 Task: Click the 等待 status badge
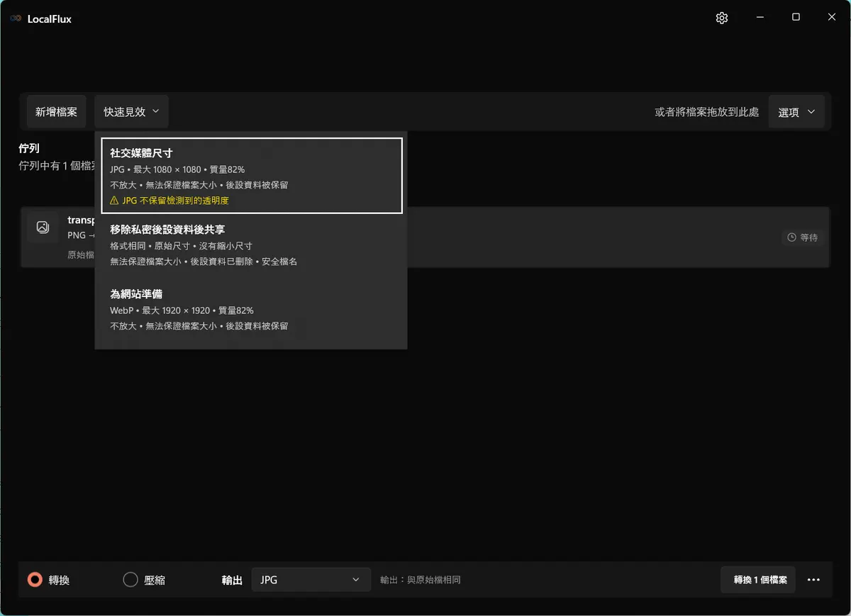[x=803, y=237]
